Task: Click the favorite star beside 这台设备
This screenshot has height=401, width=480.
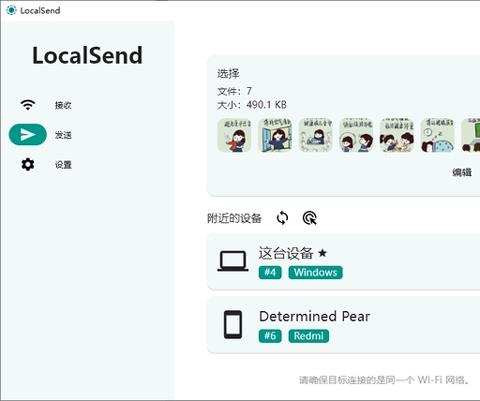Action: (322, 253)
